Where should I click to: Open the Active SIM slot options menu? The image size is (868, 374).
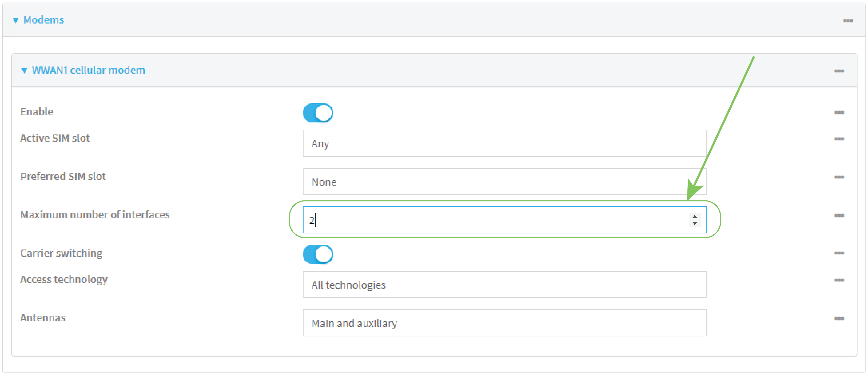click(840, 139)
